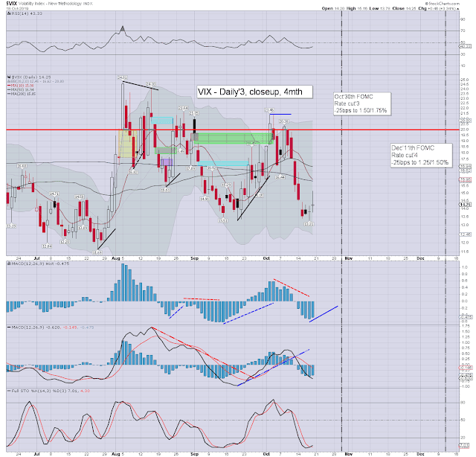Click the 'Open' label in the header
476x457 pixels.
tap(327, 8)
